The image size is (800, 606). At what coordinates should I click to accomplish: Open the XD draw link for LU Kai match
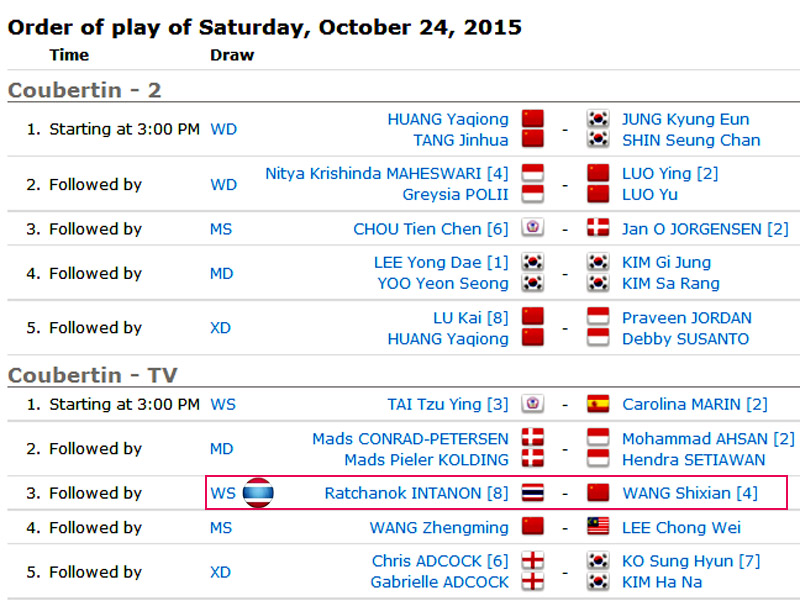(220, 327)
